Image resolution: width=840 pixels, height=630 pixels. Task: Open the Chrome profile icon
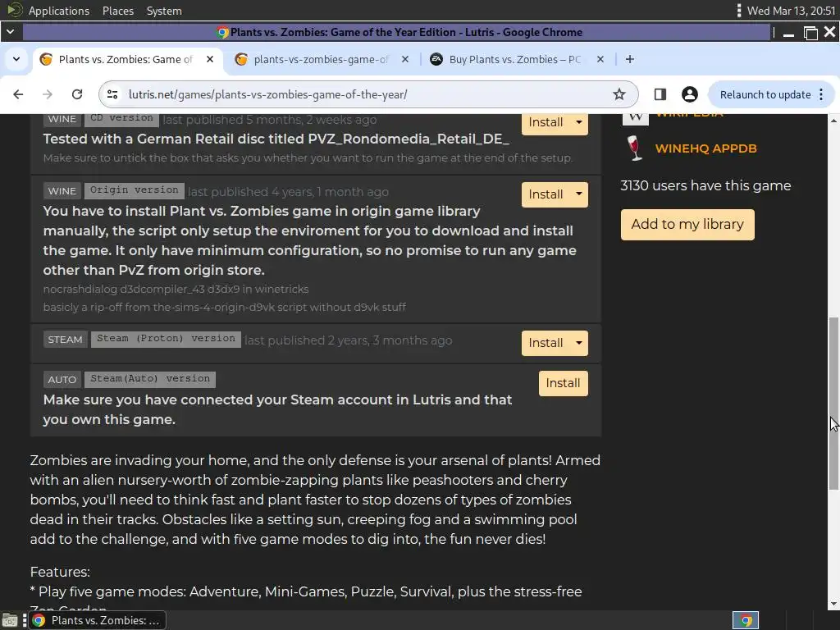(x=689, y=95)
